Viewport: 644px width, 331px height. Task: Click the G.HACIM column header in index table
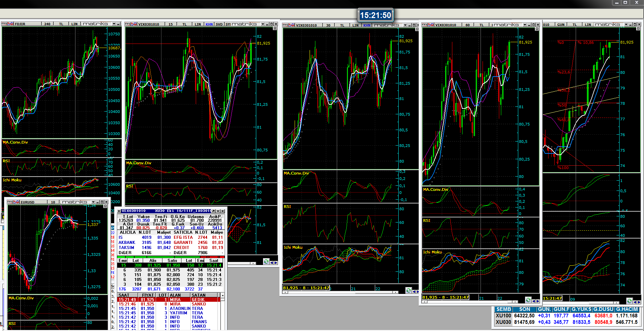click(x=627, y=309)
